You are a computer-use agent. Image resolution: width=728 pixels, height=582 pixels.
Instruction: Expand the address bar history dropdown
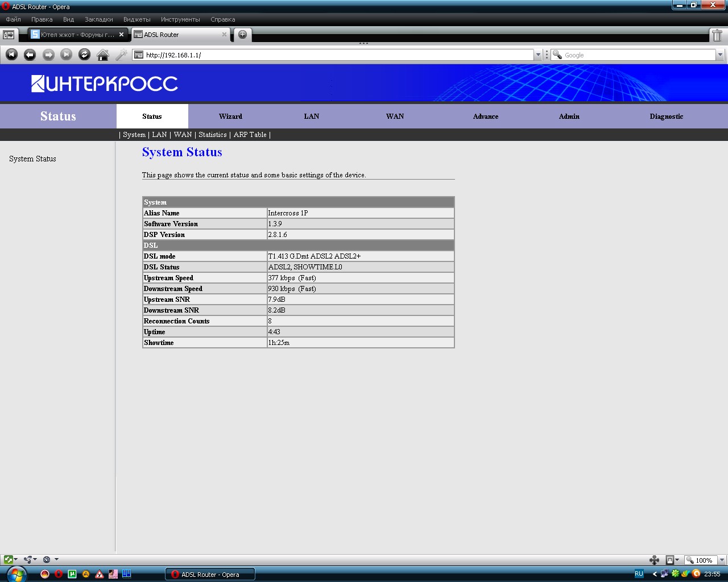pos(537,55)
